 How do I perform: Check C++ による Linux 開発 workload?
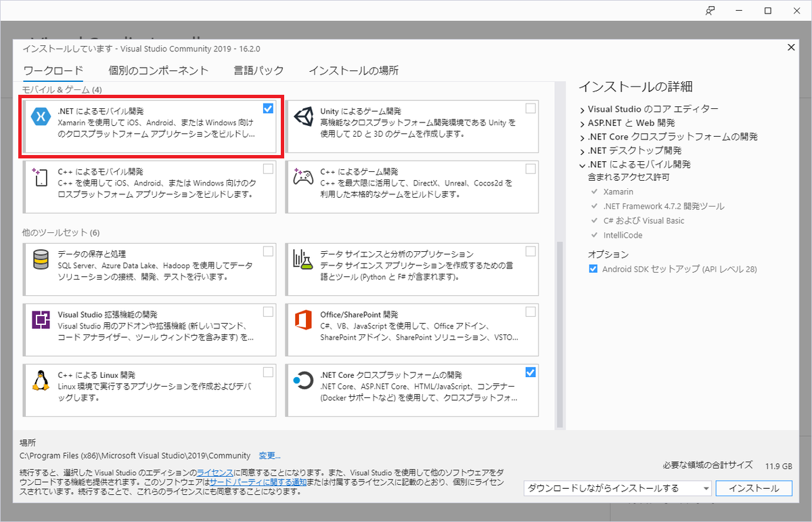(268, 372)
